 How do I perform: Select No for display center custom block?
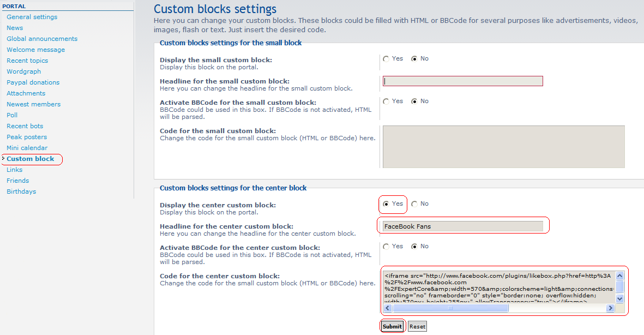[414, 204]
